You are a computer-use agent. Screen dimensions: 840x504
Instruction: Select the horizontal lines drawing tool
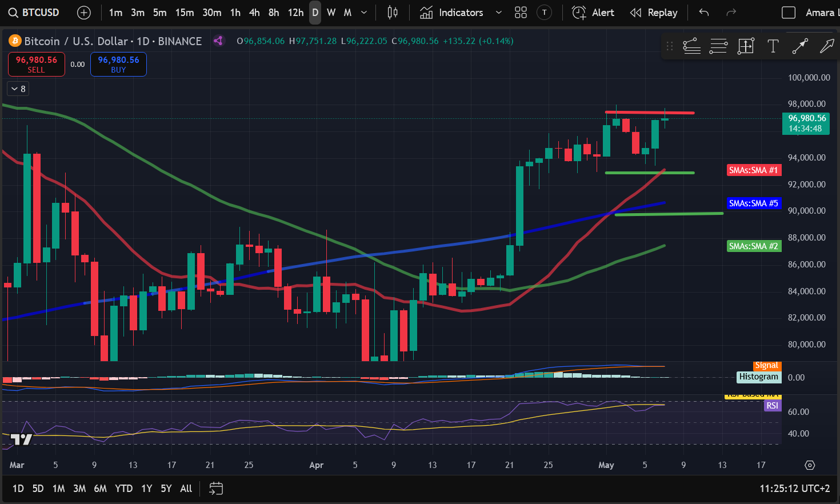click(x=718, y=46)
